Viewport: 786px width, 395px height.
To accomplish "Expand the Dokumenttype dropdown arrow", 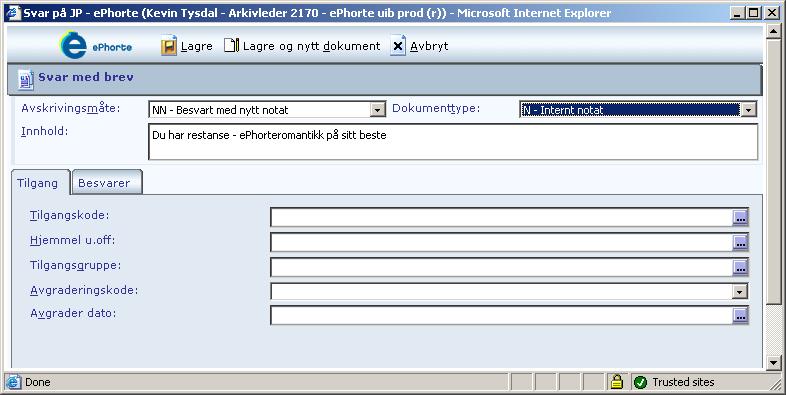I will click(x=748, y=110).
